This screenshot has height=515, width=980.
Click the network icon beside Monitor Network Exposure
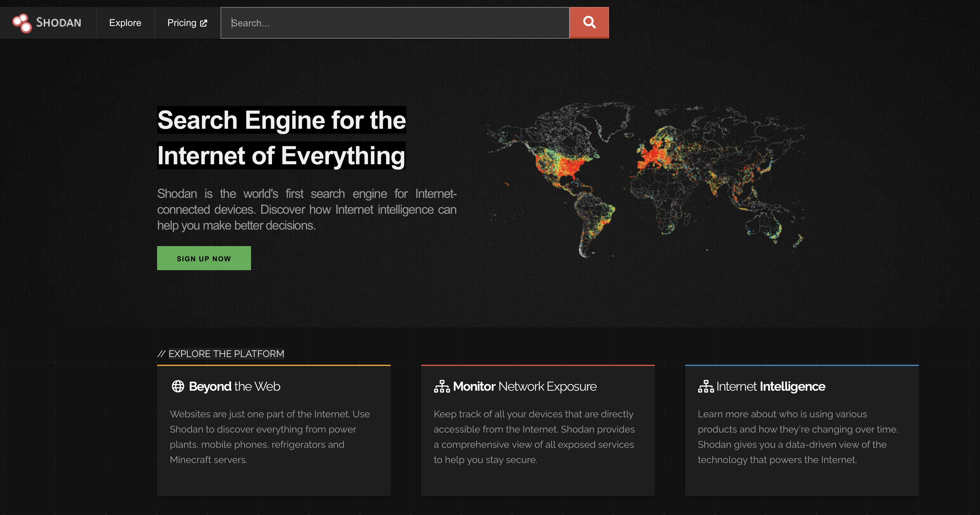pos(442,386)
